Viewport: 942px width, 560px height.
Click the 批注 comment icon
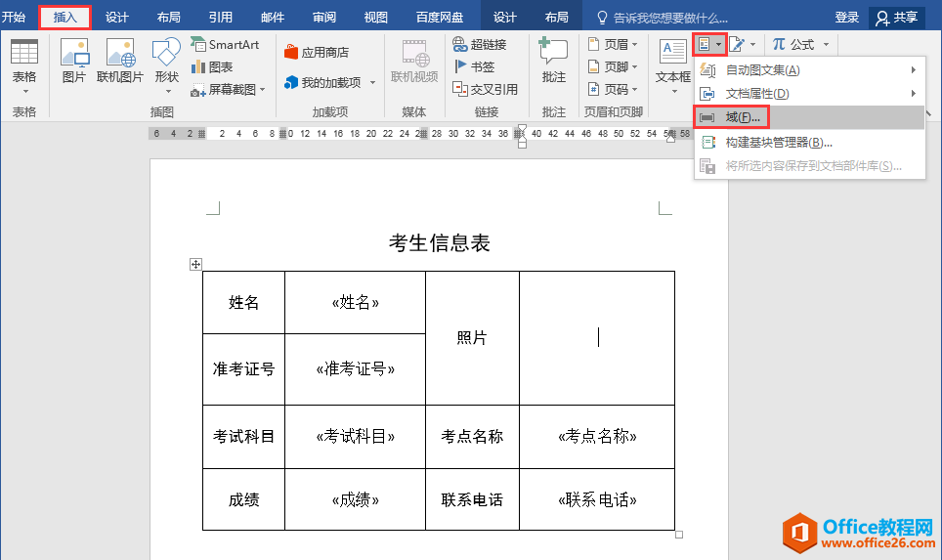pos(553,61)
